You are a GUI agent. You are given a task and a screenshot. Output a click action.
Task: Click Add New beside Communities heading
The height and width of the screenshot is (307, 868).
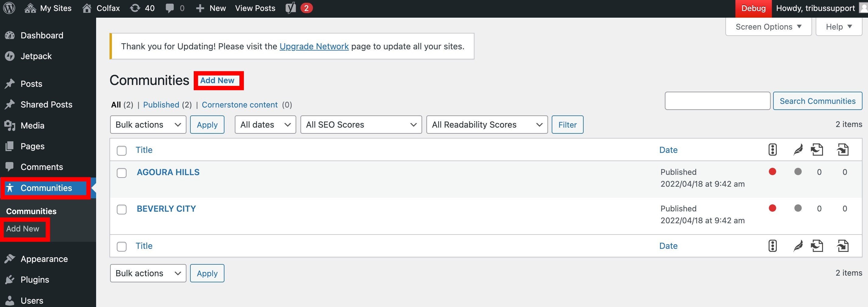[x=217, y=80]
